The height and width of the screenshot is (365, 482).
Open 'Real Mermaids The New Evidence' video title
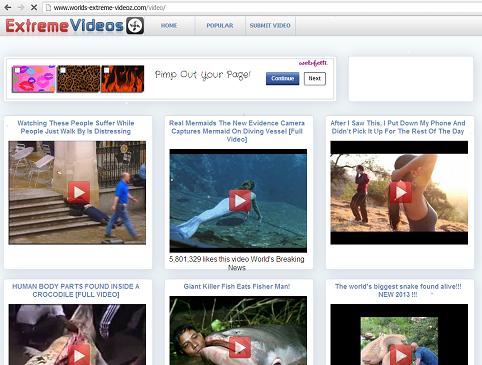[x=237, y=131]
